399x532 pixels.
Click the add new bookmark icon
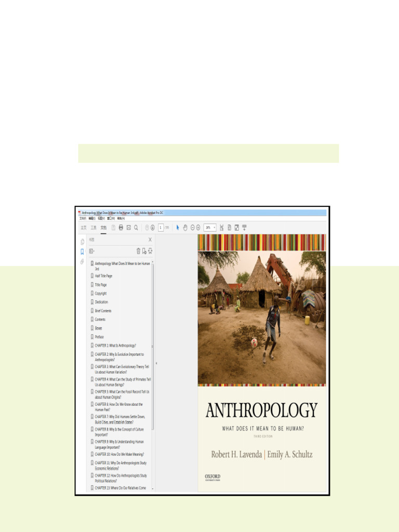(x=144, y=251)
